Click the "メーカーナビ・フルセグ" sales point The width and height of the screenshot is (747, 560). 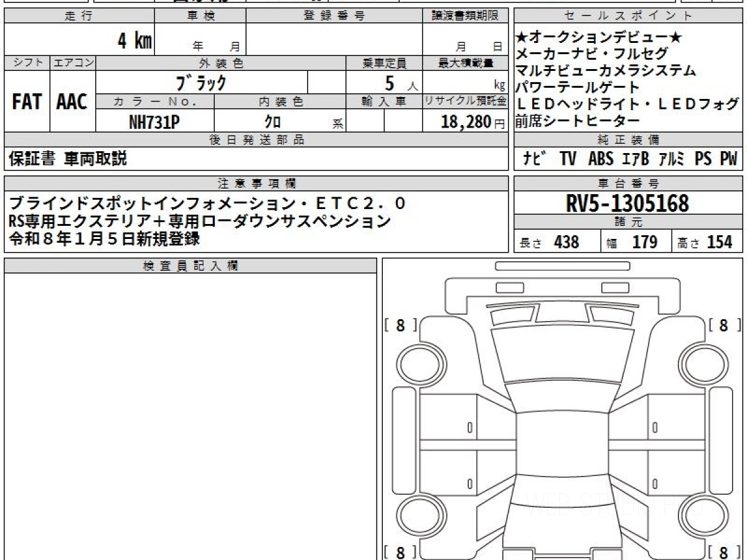[x=592, y=54]
